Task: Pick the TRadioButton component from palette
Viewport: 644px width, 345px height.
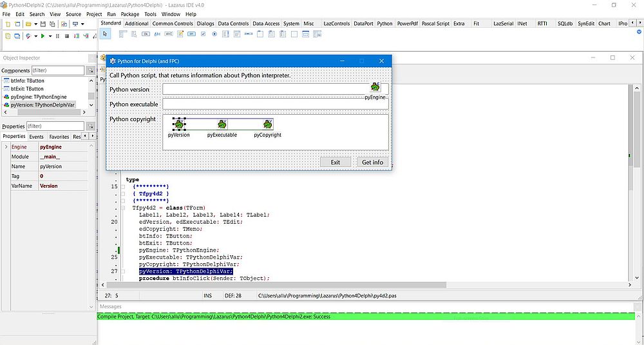Action: [x=214, y=34]
